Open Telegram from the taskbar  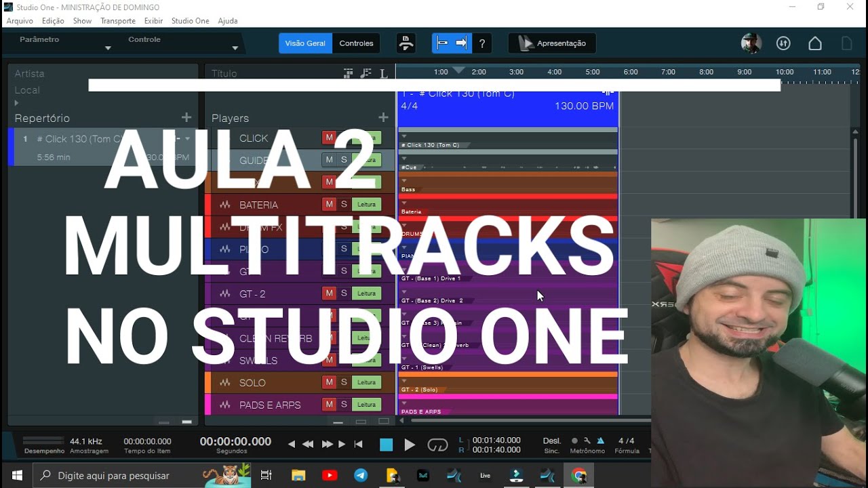[361, 475]
